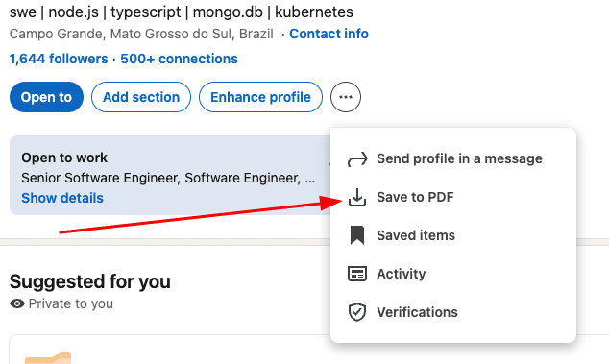This screenshot has height=364, width=609.
Task: Click the Open to work heading
Action: tap(64, 158)
